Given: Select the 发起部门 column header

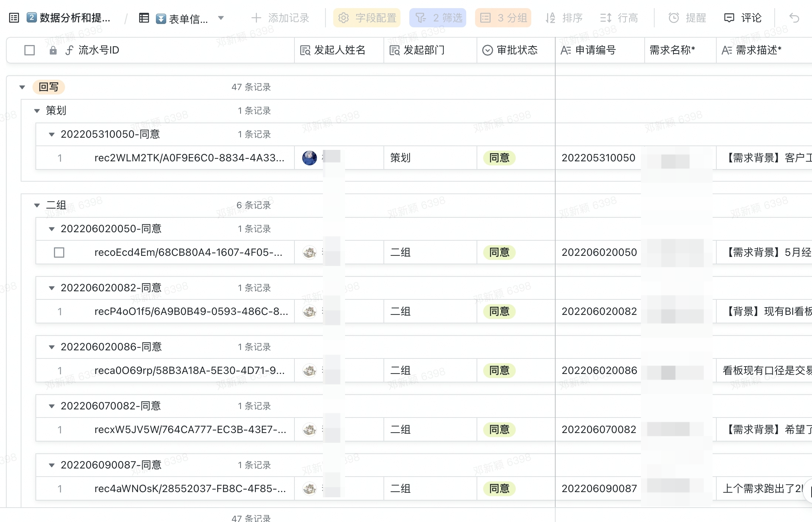Looking at the screenshot, I should click(x=430, y=50).
